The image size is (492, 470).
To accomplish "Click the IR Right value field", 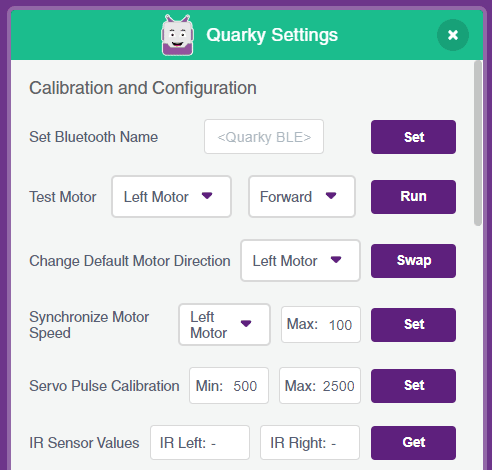I will (310, 443).
